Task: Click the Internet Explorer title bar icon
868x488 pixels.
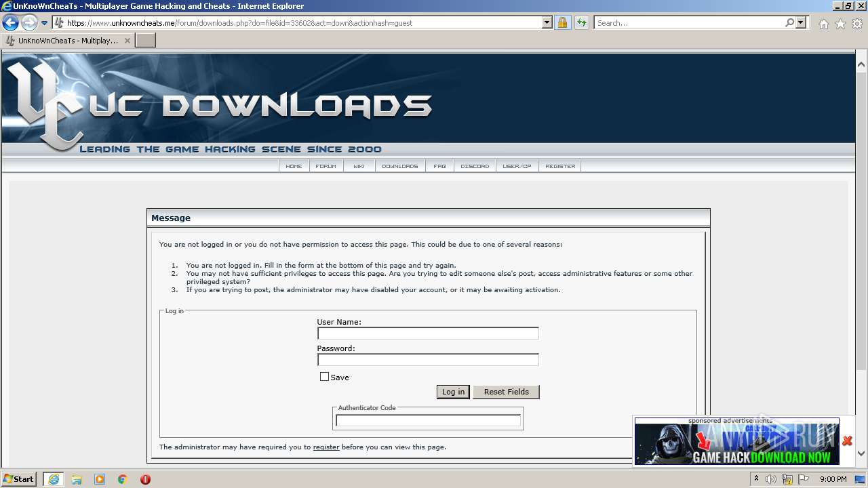Action: tap(6, 6)
